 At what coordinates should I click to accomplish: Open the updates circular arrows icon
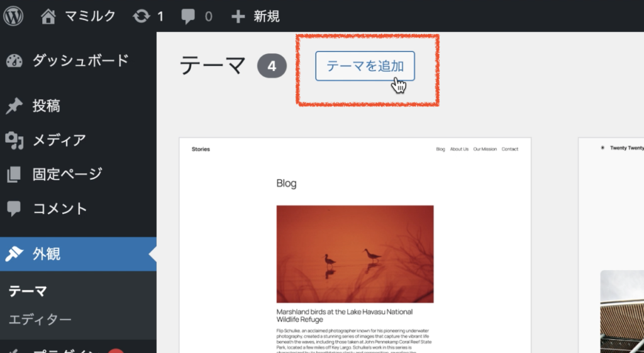click(x=142, y=16)
